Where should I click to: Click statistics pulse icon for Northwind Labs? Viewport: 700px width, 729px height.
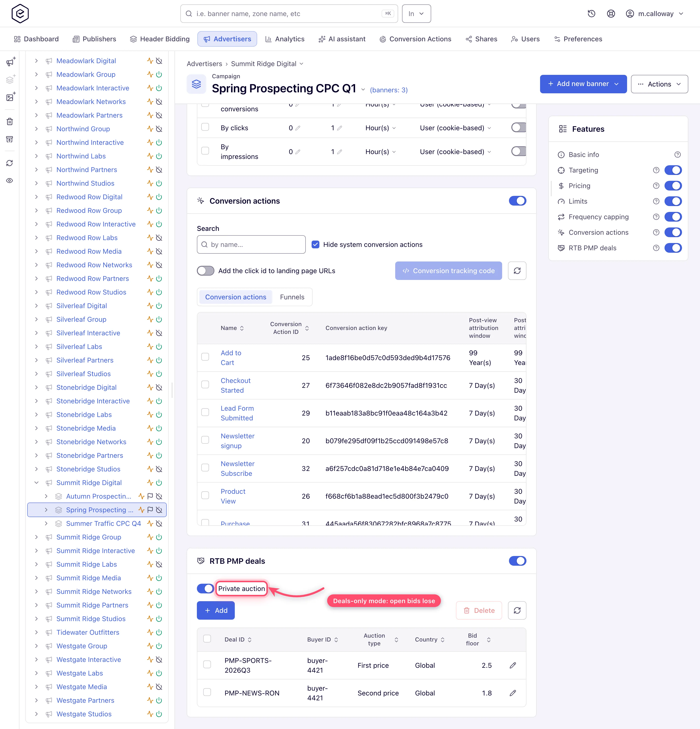[150, 156]
